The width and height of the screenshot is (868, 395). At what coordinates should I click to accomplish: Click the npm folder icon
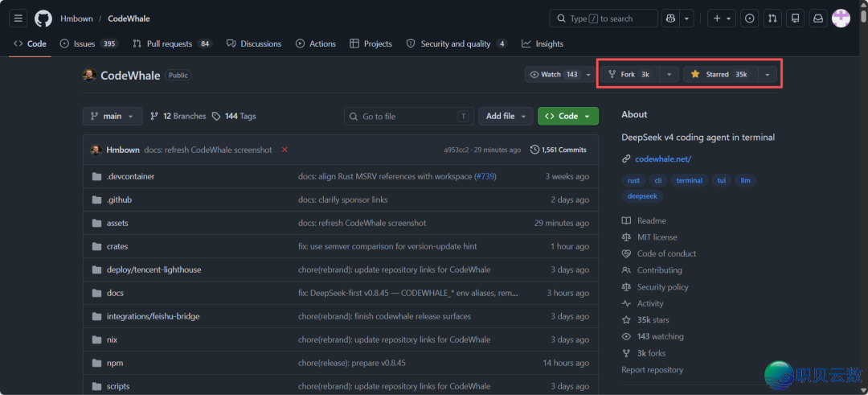click(x=97, y=363)
